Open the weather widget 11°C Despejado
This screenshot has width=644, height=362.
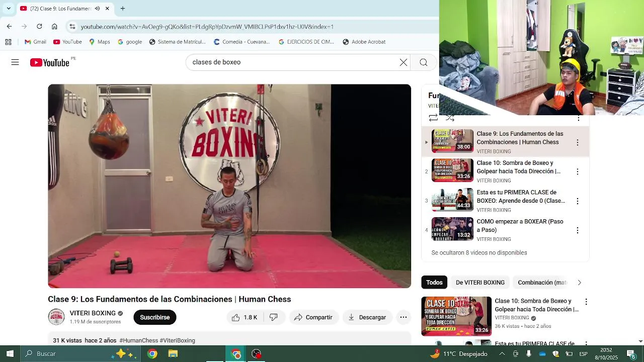(459, 353)
